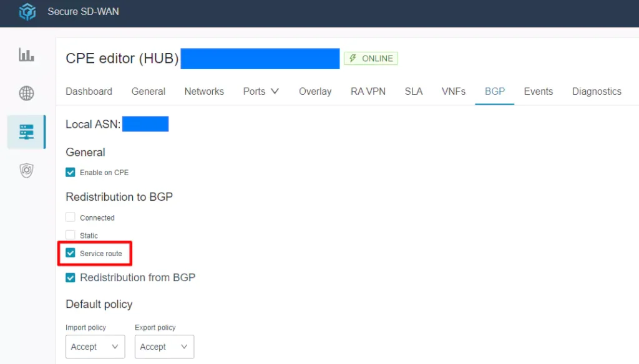Open the globe network map icon in sidebar

tap(26, 93)
